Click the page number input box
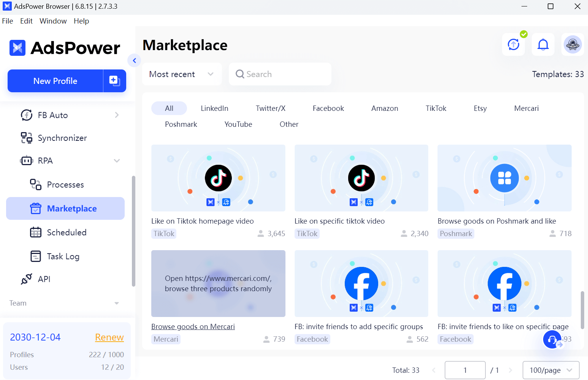The width and height of the screenshot is (588, 380). click(465, 370)
